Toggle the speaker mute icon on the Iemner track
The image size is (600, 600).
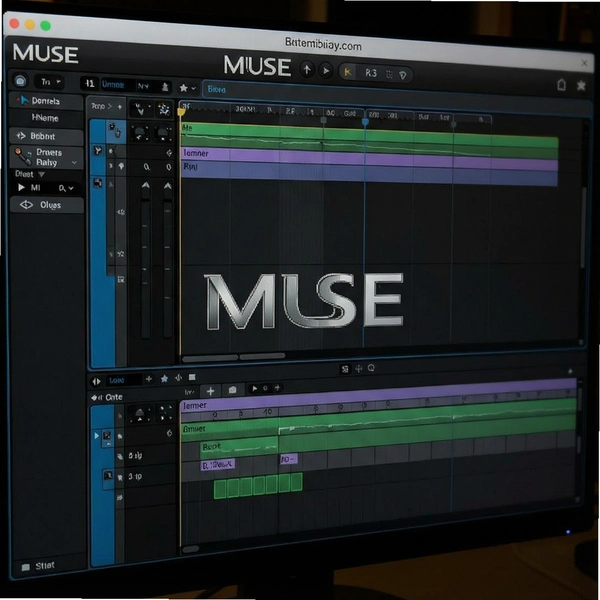tap(111, 152)
